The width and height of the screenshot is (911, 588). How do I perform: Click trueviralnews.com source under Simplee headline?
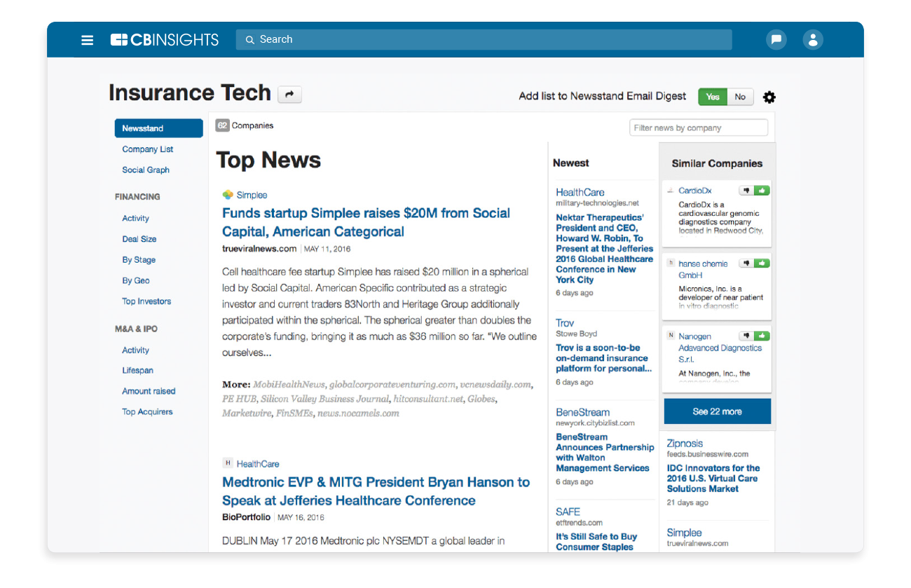point(259,249)
